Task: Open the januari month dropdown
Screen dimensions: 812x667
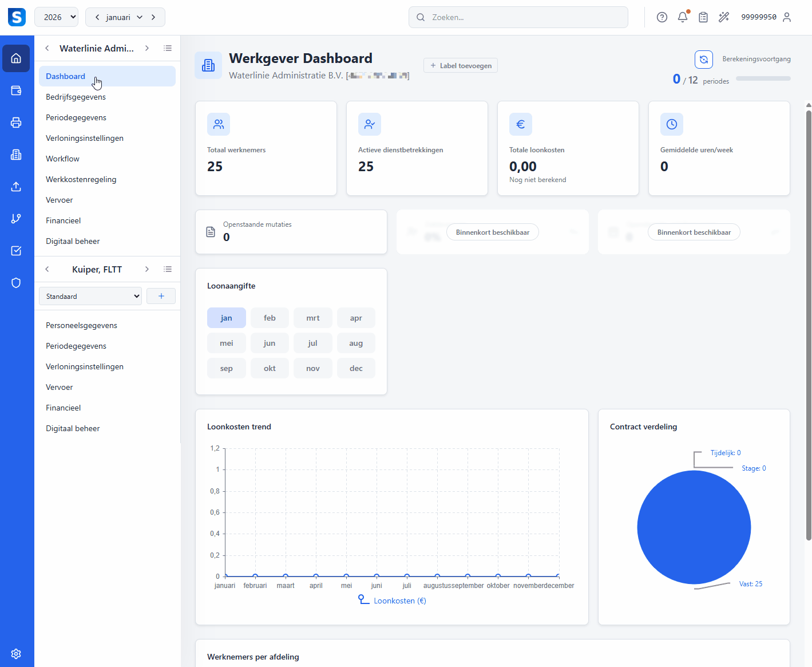Action: [x=124, y=17]
